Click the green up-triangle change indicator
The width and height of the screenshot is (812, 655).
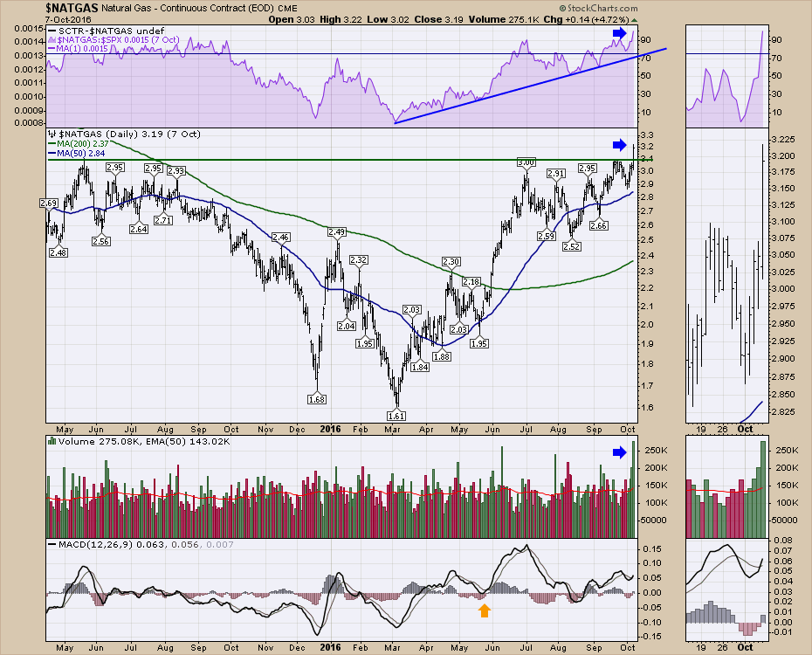tap(635, 20)
